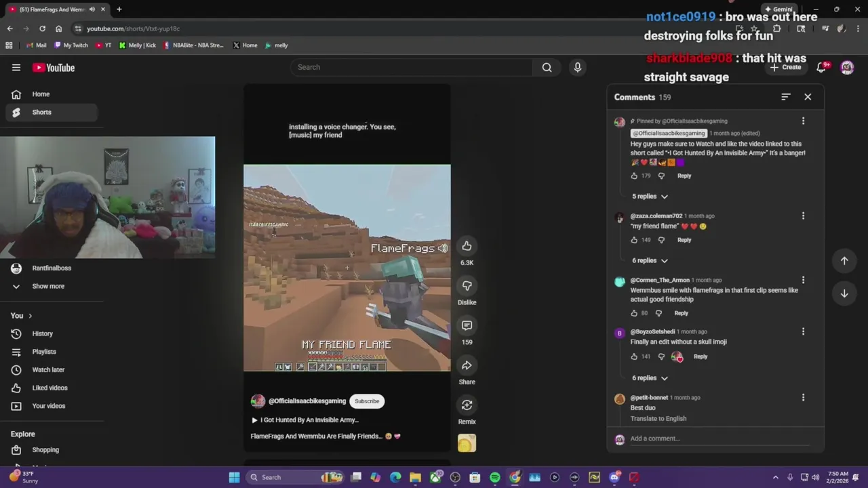The width and height of the screenshot is (868, 488).
Task: Open options for Cormen_The_Armon comment
Action: click(803, 280)
